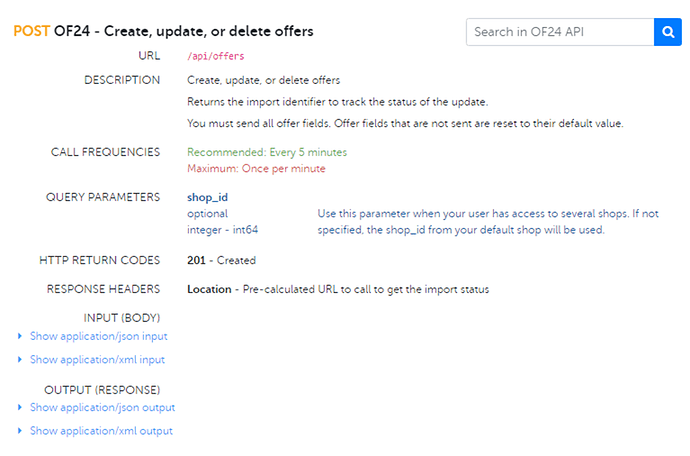Click the 'You must send all offer fields' sentence
Image resolution: width=690 pixels, height=456 pixels.
point(405,124)
